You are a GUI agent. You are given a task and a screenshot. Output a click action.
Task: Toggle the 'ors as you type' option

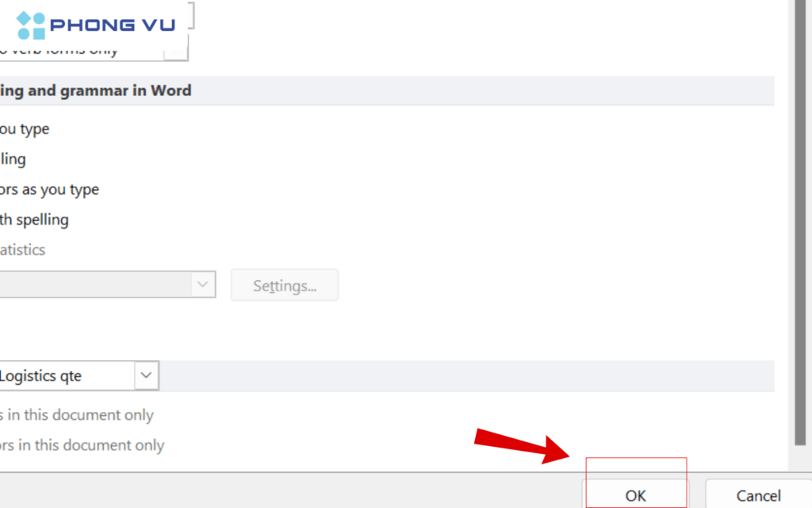[x=49, y=190]
